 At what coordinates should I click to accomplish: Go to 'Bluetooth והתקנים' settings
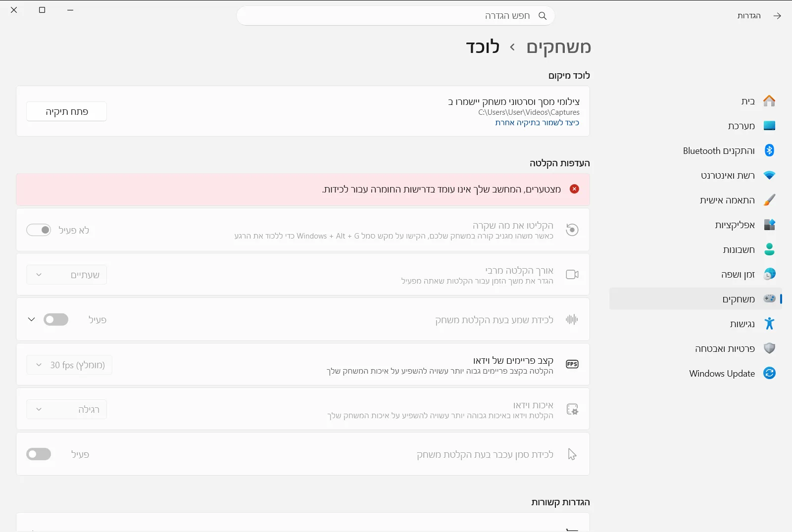696,150
